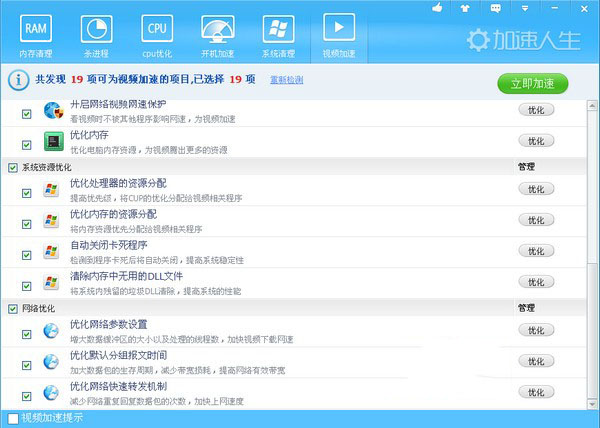Click the 重新检测 re-scan link
Viewport: 600px width, 428px height.
pos(287,80)
